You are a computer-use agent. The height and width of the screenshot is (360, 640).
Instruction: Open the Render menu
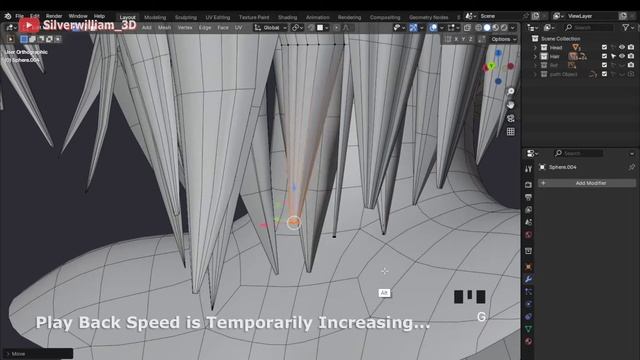(x=54, y=16)
